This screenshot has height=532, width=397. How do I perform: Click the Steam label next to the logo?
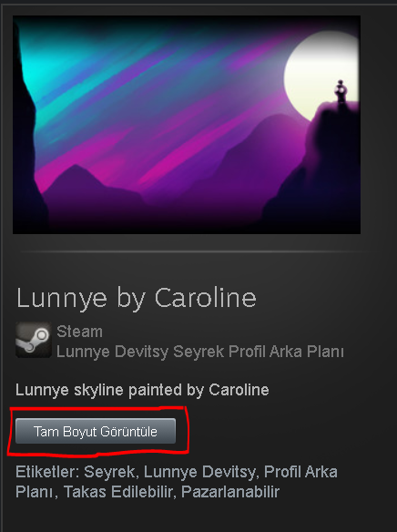pos(79,332)
